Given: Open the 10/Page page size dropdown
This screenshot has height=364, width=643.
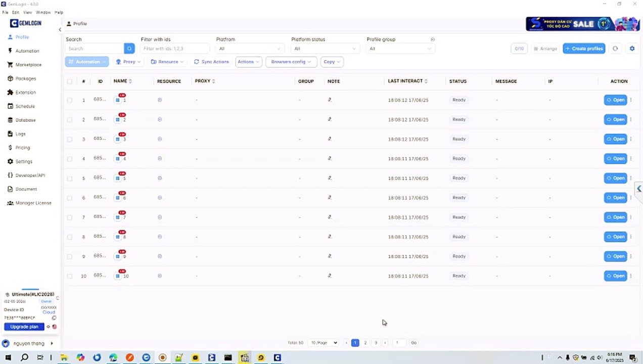Looking at the screenshot, I should pos(324,343).
